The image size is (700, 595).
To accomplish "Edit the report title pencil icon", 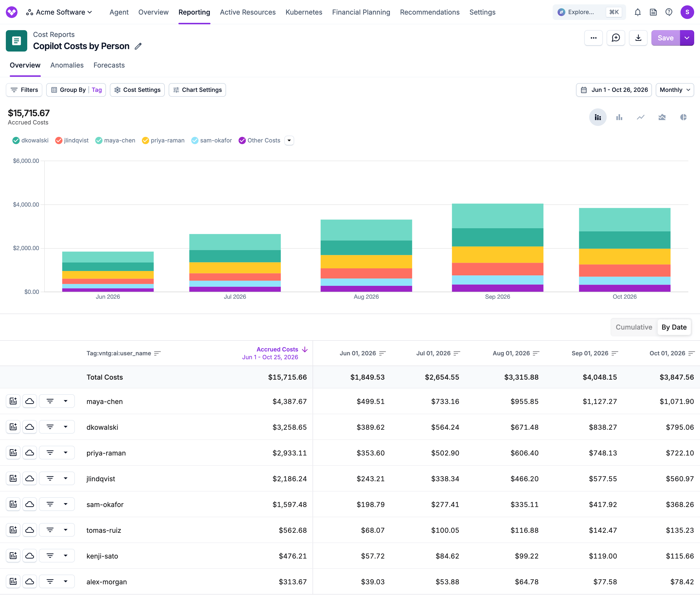I will [x=138, y=46].
